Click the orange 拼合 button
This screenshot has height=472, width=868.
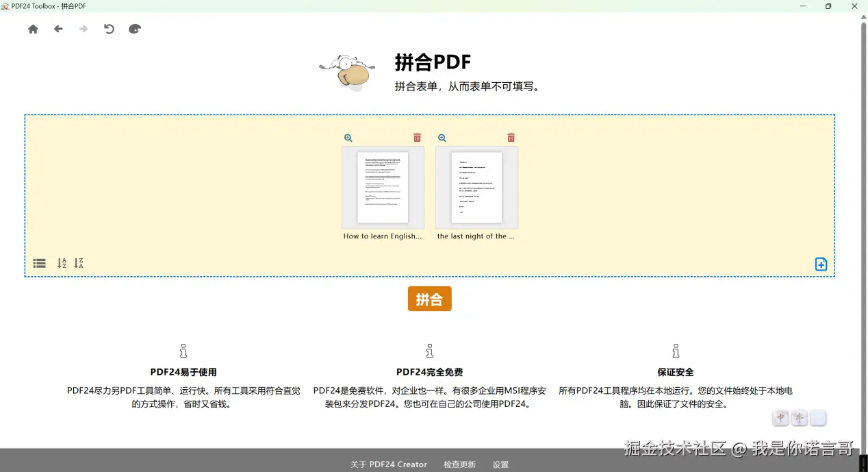tap(429, 299)
